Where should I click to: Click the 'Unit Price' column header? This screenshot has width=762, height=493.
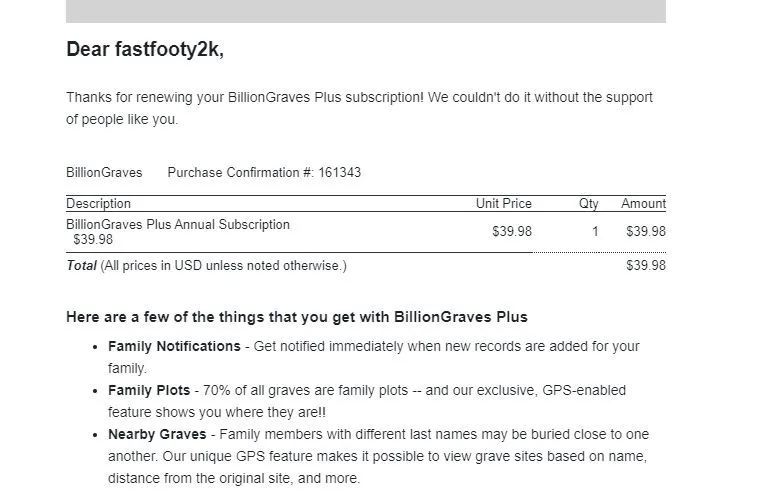pyautogui.click(x=503, y=204)
